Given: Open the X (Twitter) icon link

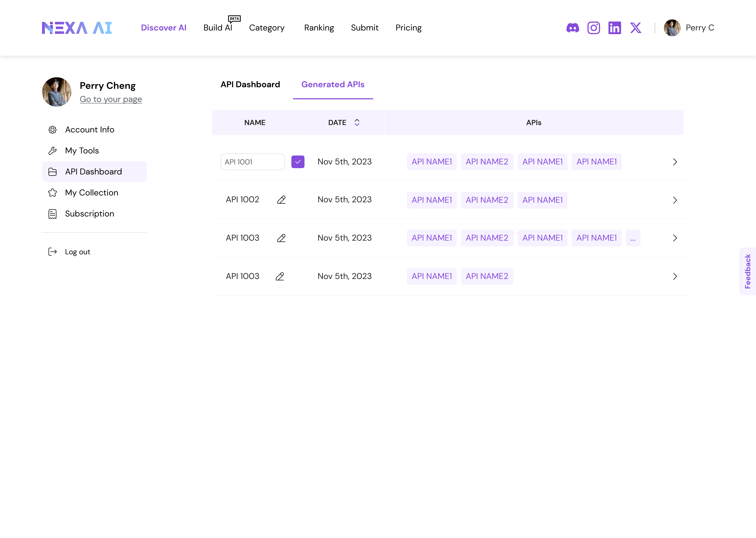Looking at the screenshot, I should point(636,28).
